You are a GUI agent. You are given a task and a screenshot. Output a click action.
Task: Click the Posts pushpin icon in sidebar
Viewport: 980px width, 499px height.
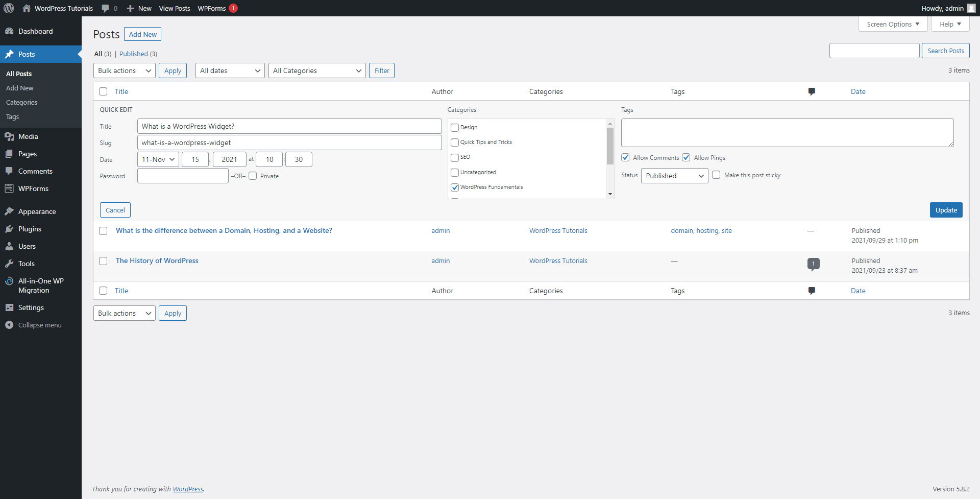9,54
